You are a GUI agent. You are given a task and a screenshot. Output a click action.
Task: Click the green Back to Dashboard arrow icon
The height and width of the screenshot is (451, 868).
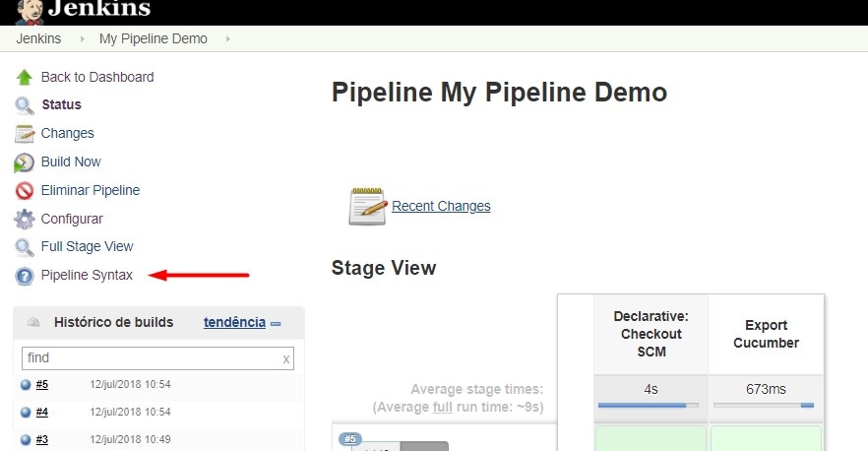click(25, 77)
